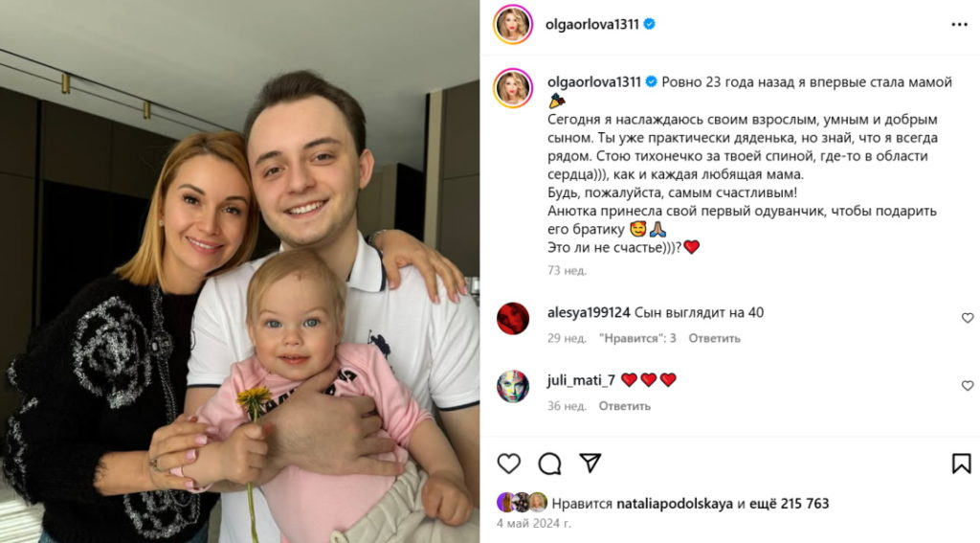
Task: Open the comment bubble icon
Action: (549, 464)
